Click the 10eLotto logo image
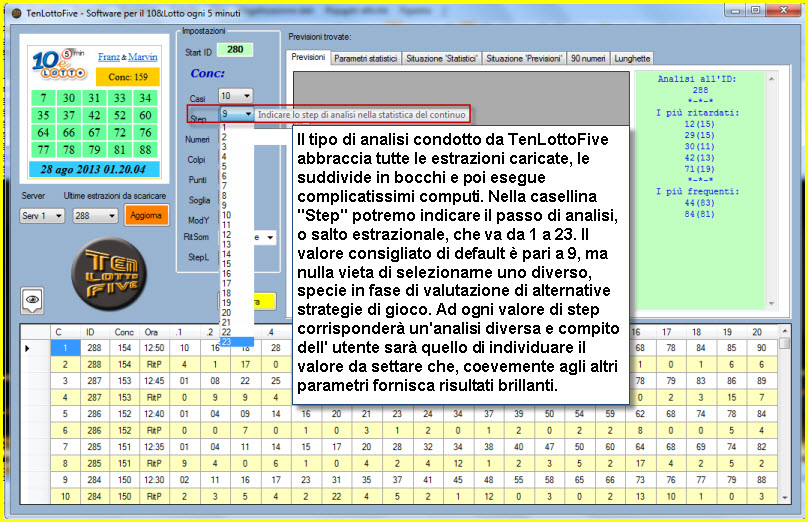808x522 pixels. (x=59, y=64)
